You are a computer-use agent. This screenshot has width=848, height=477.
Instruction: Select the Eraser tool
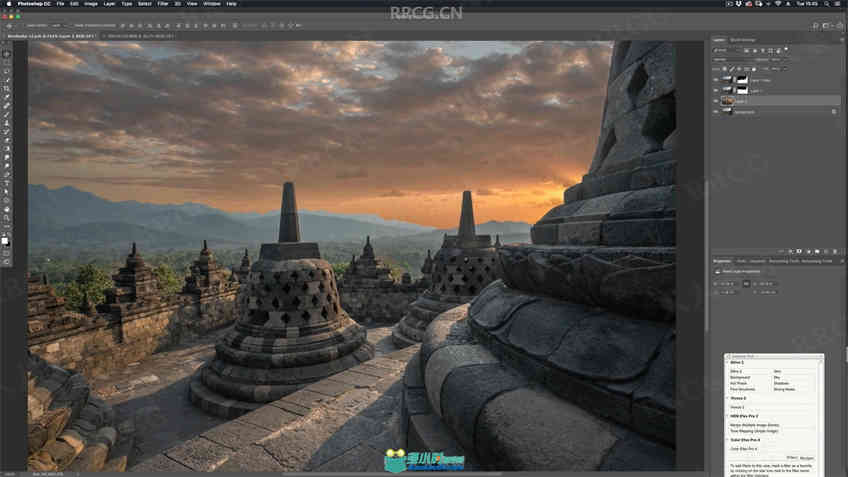coord(6,140)
